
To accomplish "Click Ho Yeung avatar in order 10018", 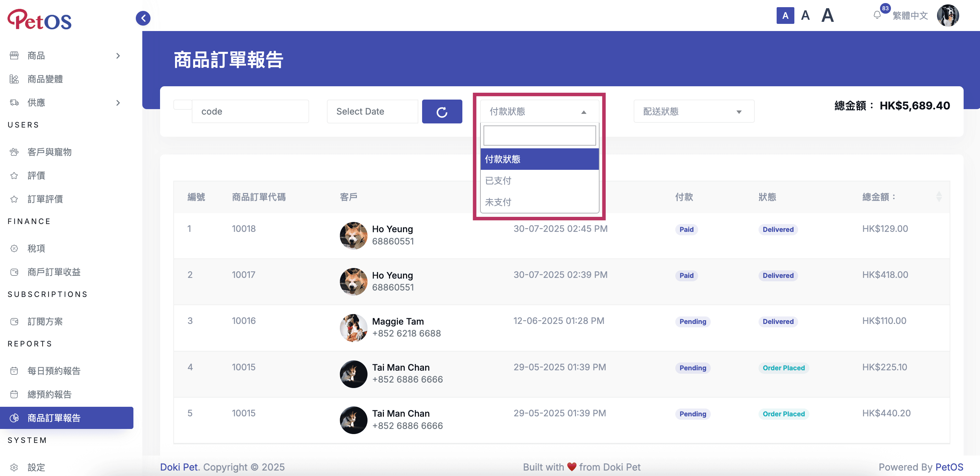I will [x=354, y=235].
